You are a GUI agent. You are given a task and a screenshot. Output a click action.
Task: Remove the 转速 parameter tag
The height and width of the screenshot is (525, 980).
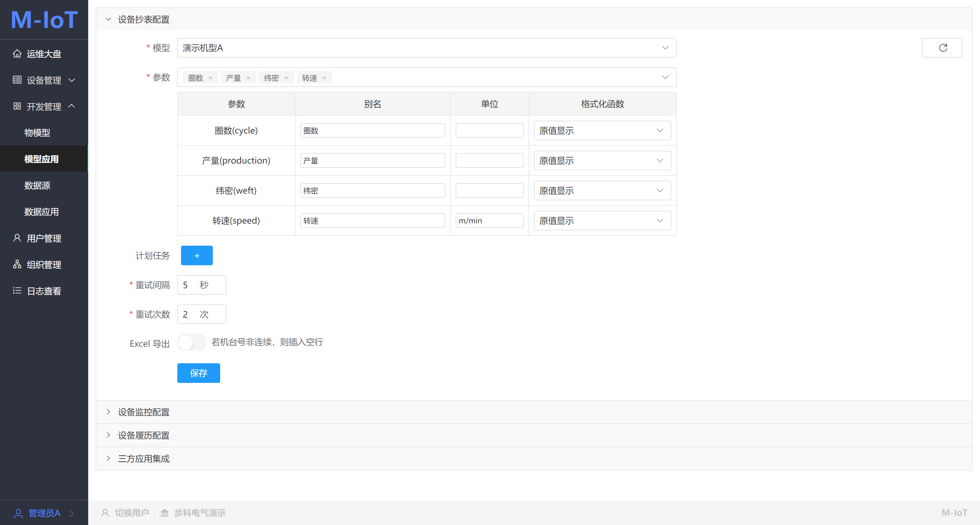click(324, 78)
